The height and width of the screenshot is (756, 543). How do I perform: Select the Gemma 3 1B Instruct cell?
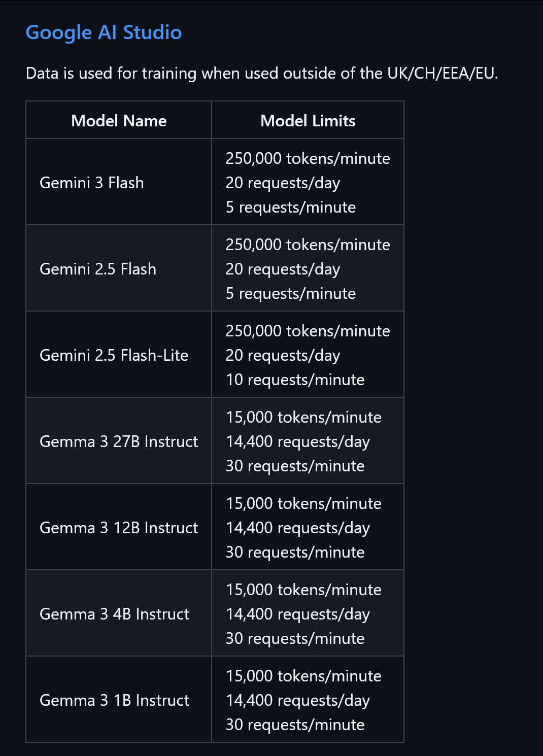[115, 700]
